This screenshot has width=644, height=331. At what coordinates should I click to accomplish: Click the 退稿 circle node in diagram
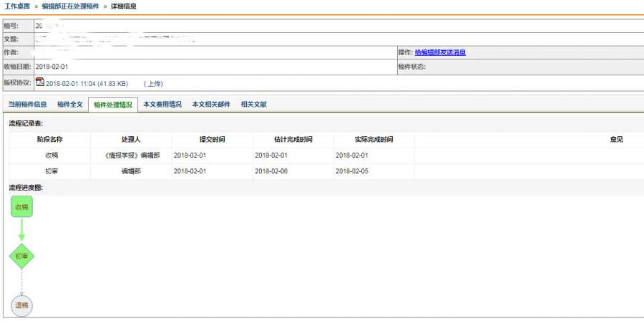[21, 305]
